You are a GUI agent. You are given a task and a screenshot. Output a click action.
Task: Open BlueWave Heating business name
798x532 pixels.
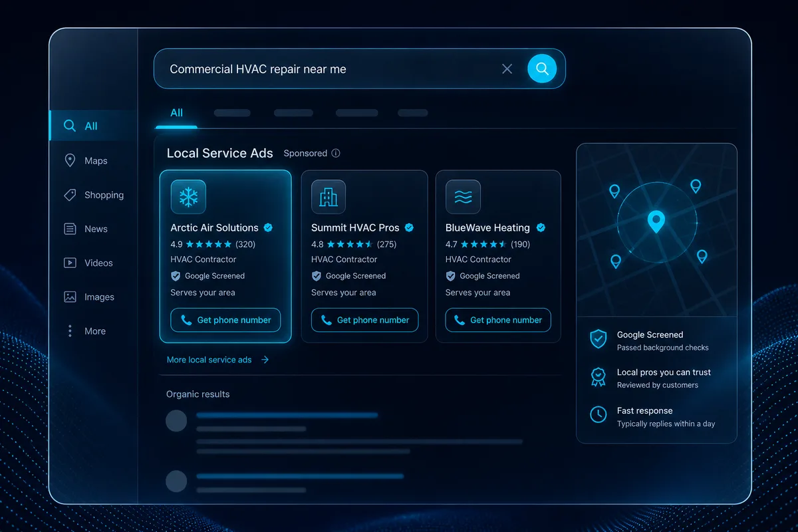487,227
